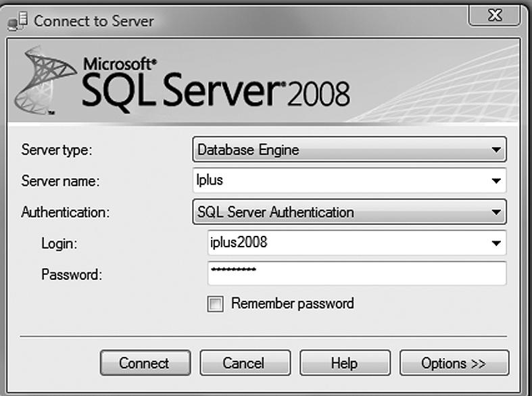Enable the Remember password checkbox

pyautogui.click(x=216, y=304)
